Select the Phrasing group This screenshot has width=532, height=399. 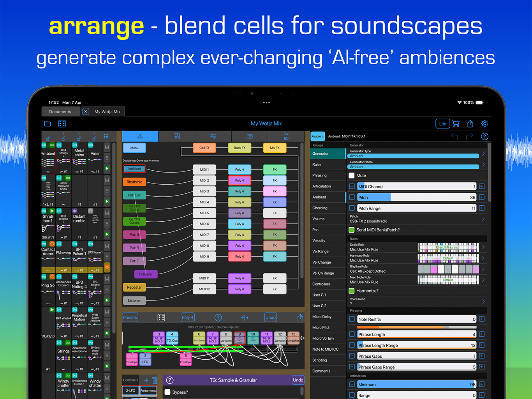coord(319,175)
